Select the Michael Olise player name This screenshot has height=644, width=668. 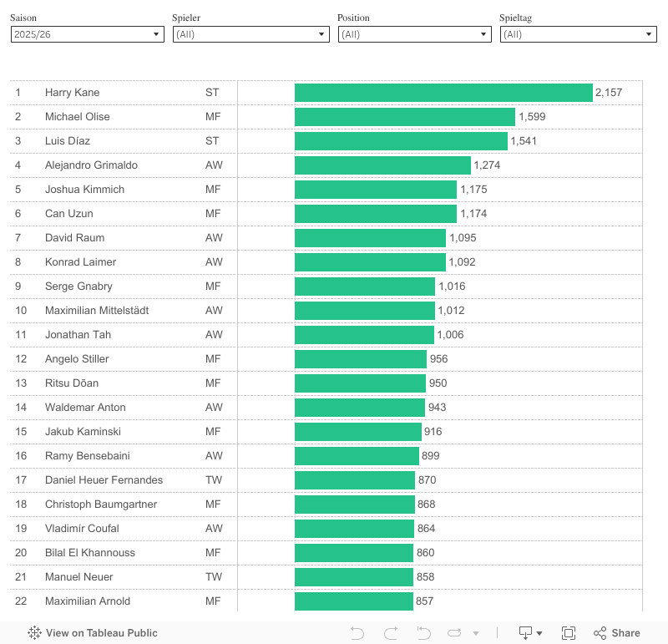click(78, 117)
